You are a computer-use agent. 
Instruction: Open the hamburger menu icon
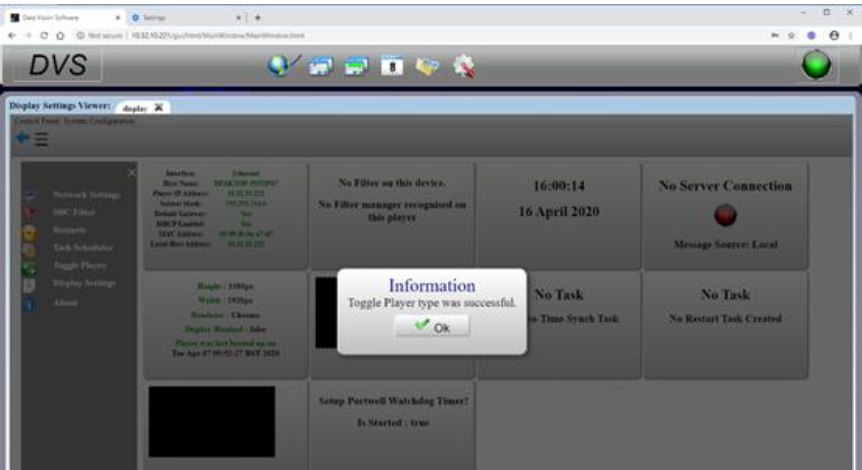pos(42,140)
